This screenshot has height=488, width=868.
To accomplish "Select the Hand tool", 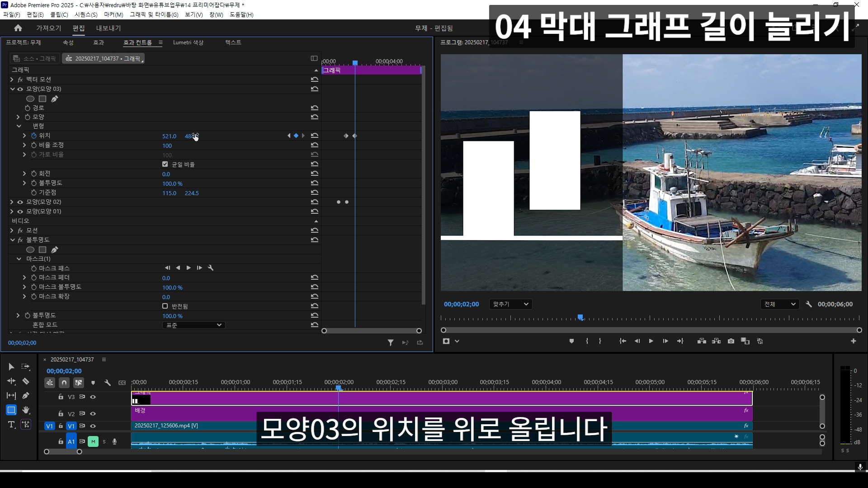I will click(26, 410).
